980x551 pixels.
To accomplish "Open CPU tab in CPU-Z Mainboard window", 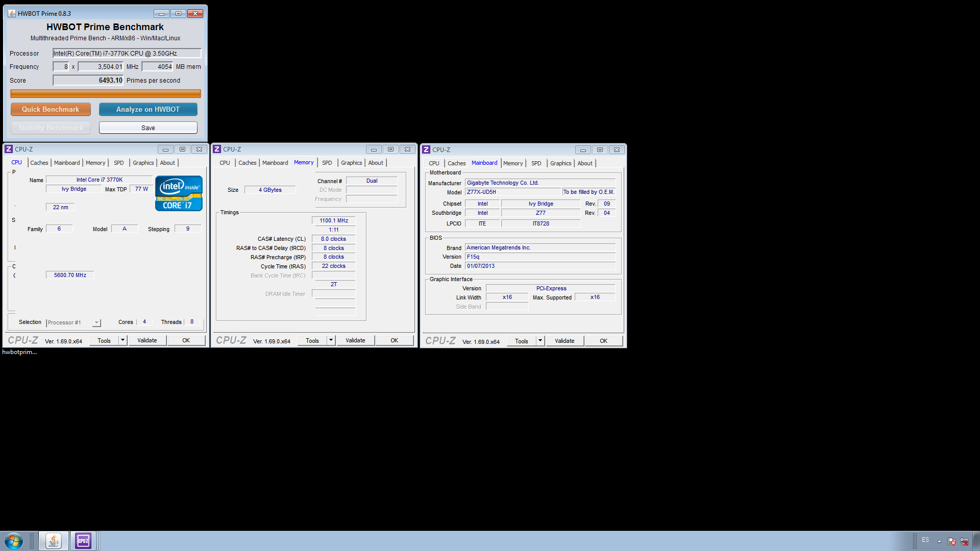I will pos(434,163).
